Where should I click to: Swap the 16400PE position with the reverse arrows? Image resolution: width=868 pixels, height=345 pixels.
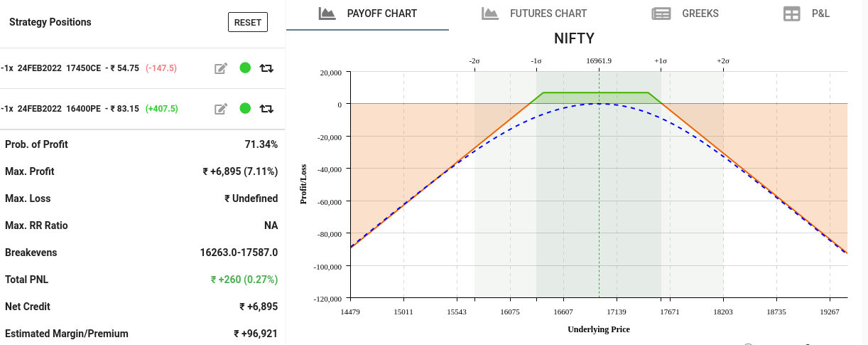(266, 109)
